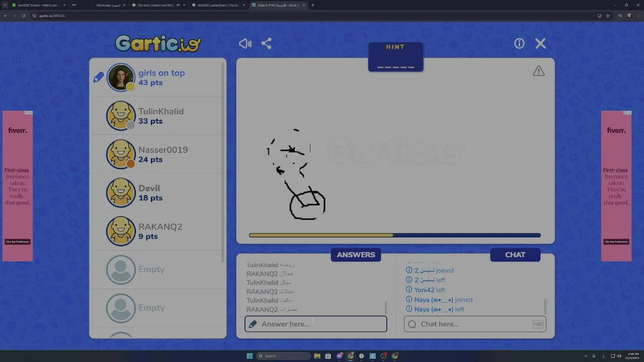This screenshot has width=644, height=362.
Task: Open File Explorer from taskbar
Action: pos(317,356)
